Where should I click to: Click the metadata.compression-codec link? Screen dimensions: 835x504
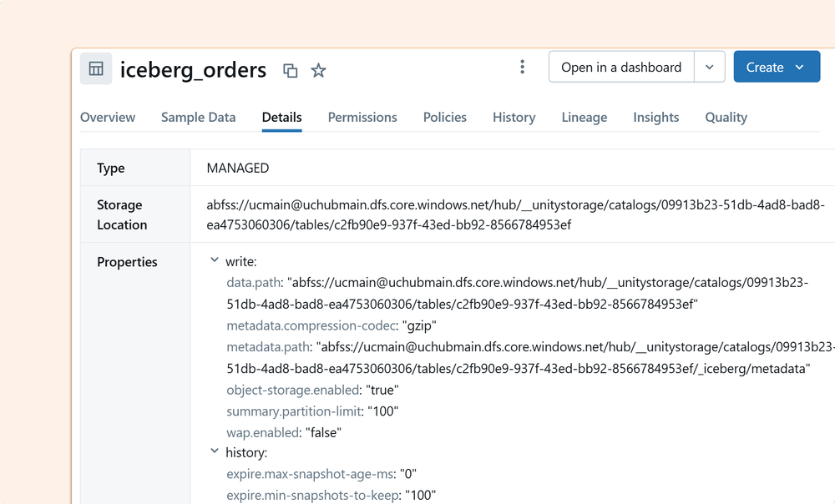[x=311, y=325]
